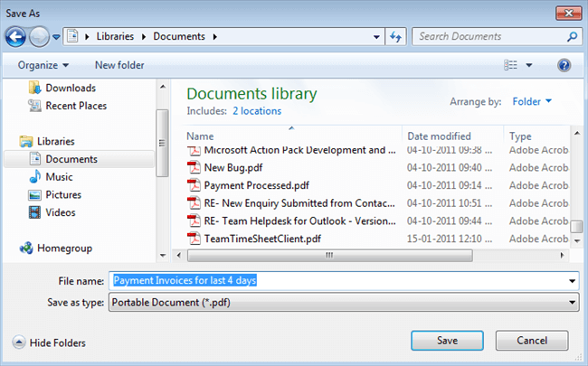This screenshot has height=366, width=588.
Task: Select Libraries in the navigation pane
Action: click(x=56, y=141)
